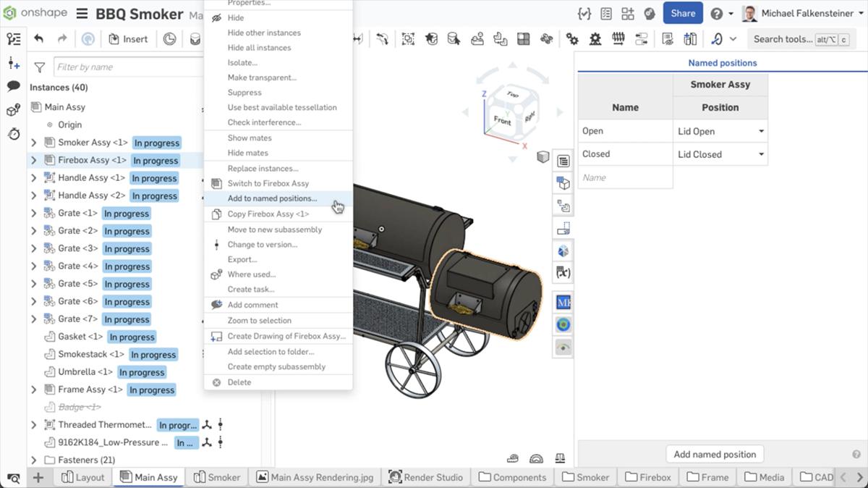Collapse the Smoker Assy <1> instance
The height and width of the screenshot is (488, 868).
pos(33,143)
